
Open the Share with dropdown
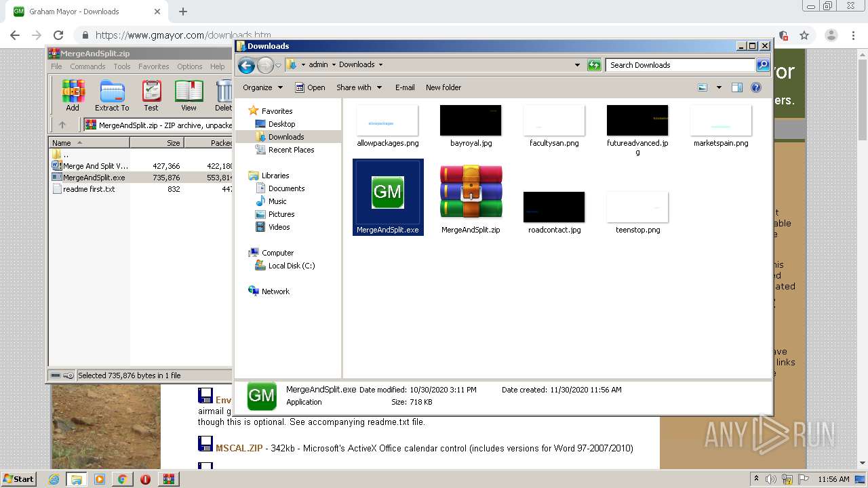click(359, 87)
